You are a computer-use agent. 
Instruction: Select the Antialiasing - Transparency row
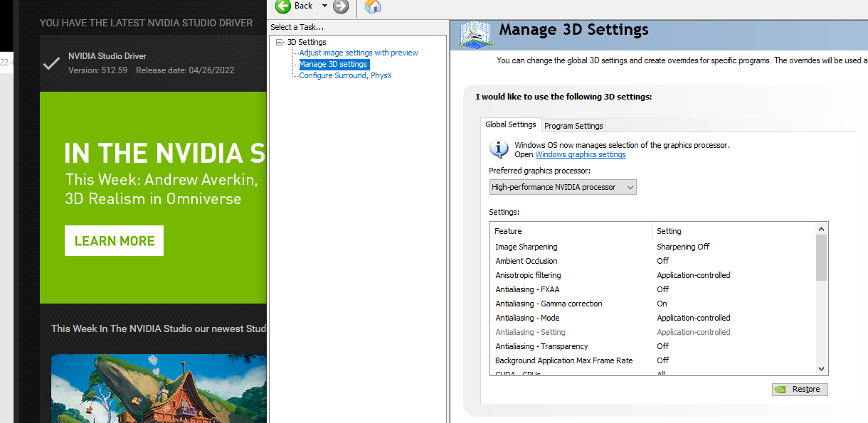(x=652, y=346)
